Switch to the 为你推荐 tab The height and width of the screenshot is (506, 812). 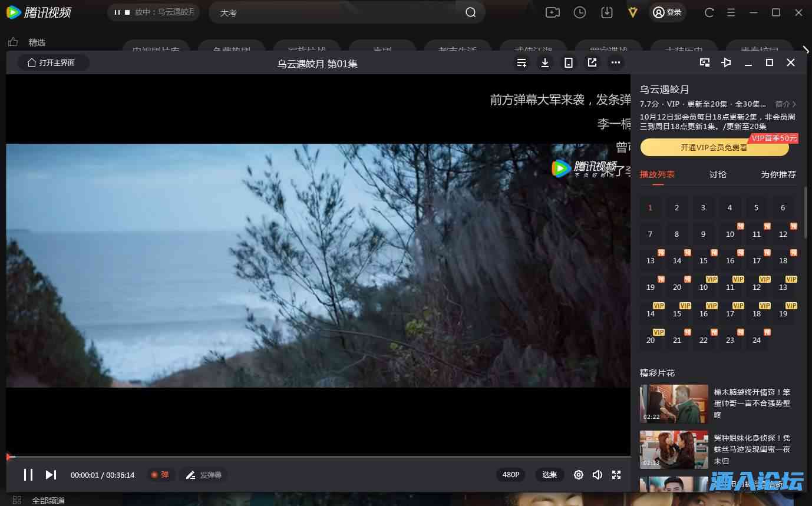[x=778, y=174]
